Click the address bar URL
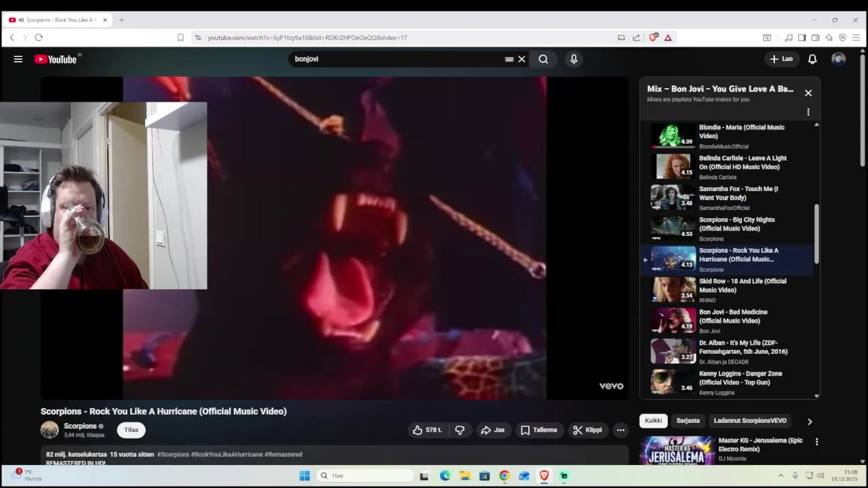The width and height of the screenshot is (868, 488). click(x=307, y=37)
